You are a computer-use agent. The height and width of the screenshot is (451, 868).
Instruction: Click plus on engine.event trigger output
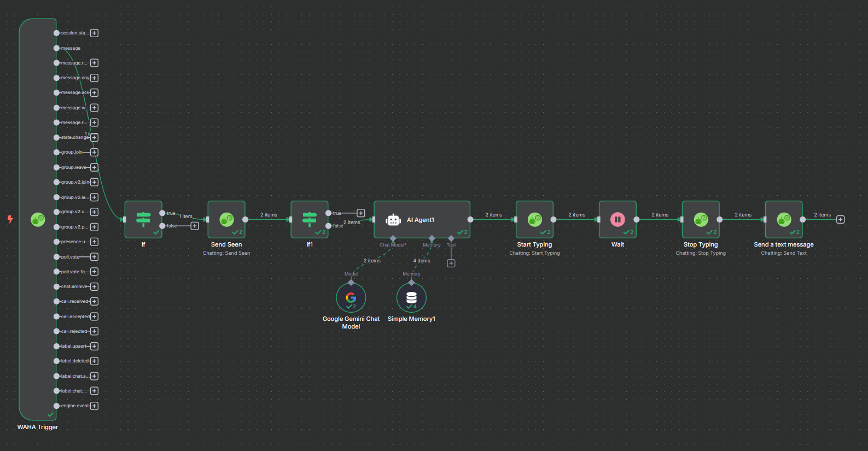95,406
